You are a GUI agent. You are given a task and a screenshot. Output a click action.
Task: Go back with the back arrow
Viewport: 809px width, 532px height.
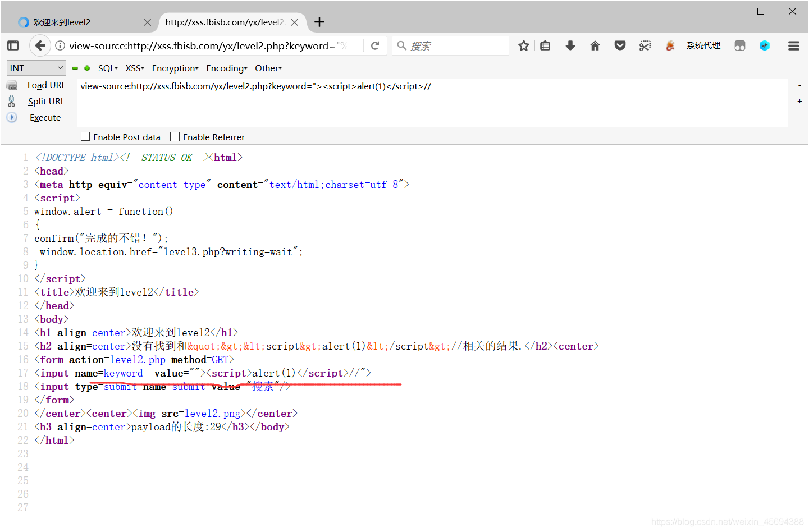[39, 45]
